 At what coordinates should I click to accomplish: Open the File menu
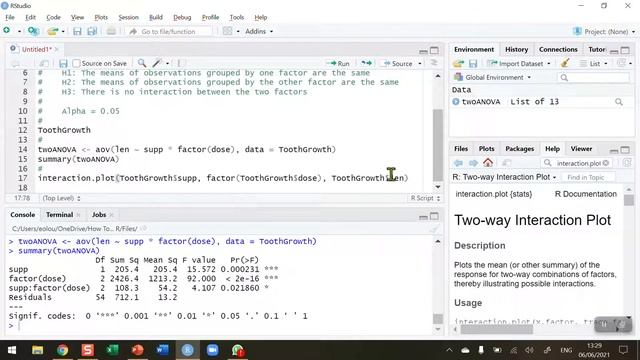[x=10, y=17]
